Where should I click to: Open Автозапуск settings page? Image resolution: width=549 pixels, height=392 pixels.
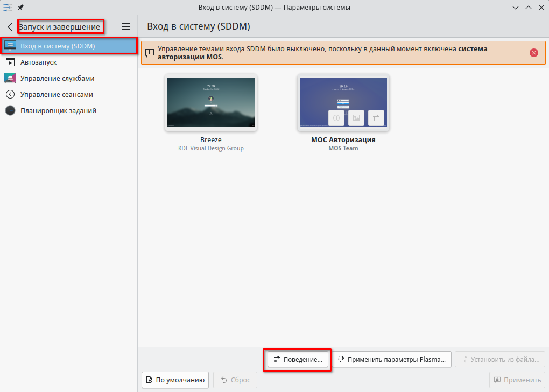[38, 62]
